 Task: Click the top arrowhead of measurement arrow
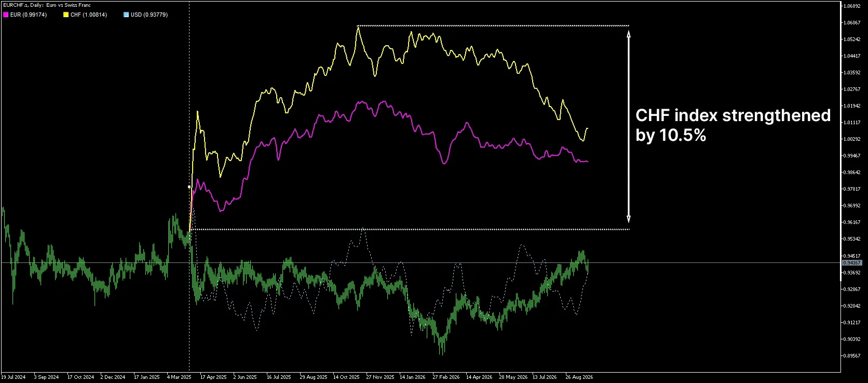[629, 33]
